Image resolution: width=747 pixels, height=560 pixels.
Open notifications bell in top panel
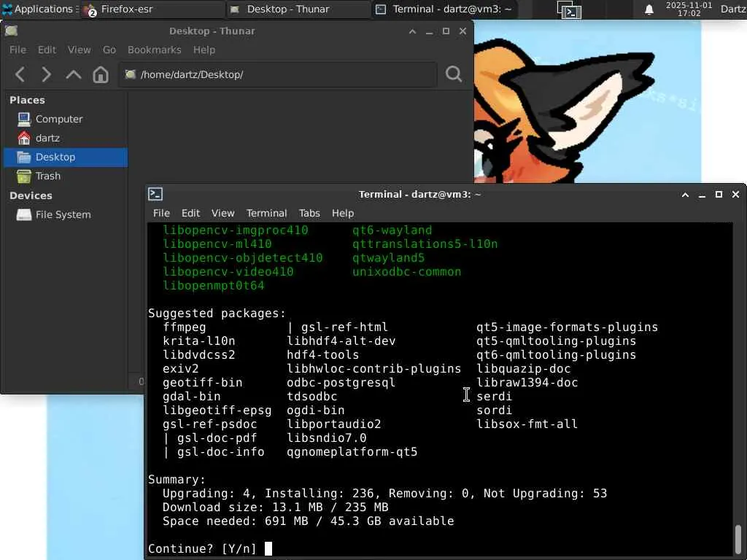coord(649,9)
